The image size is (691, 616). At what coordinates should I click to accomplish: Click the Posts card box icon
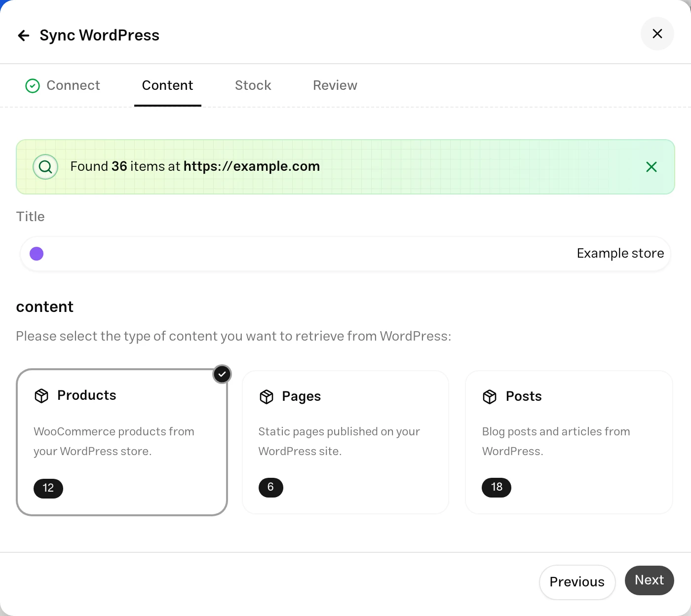click(490, 397)
